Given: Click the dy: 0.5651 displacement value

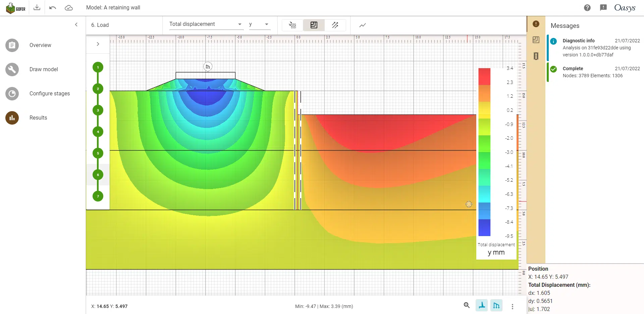Looking at the screenshot, I should (x=540, y=301).
